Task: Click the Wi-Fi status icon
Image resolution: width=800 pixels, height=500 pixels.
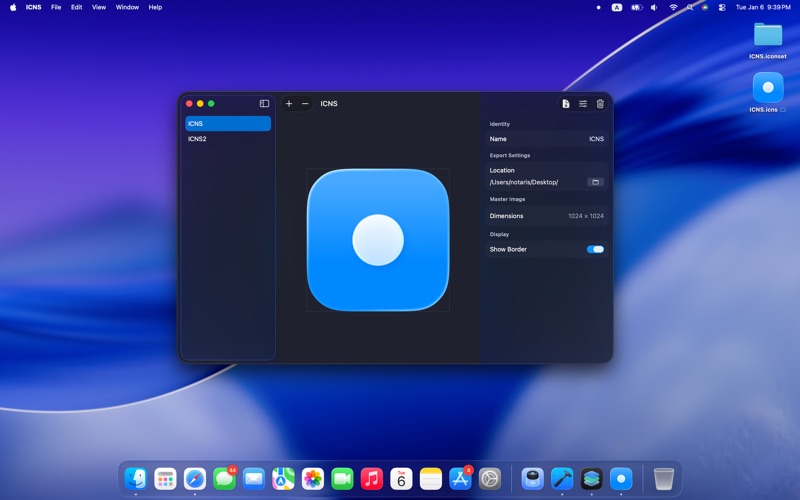Action: click(673, 7)
